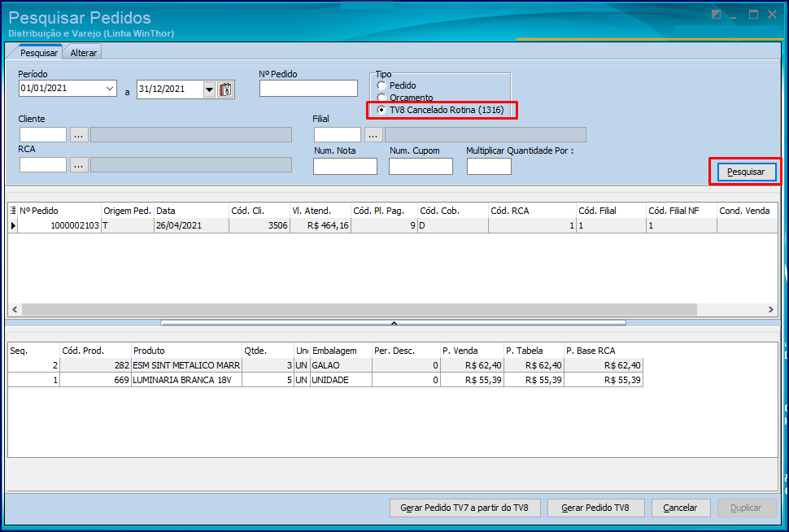
Task: Click the UNIDADE packaging cell
Action: [x=341, y=380]
